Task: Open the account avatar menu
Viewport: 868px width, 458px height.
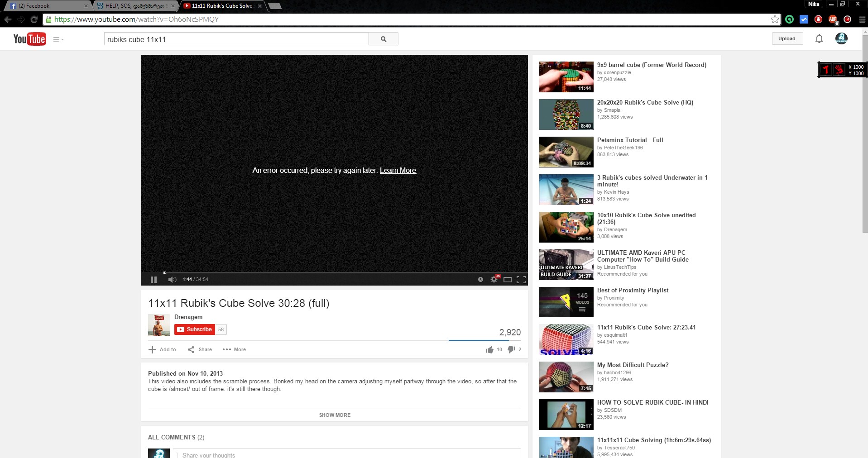Action: [x=841, y=38]
